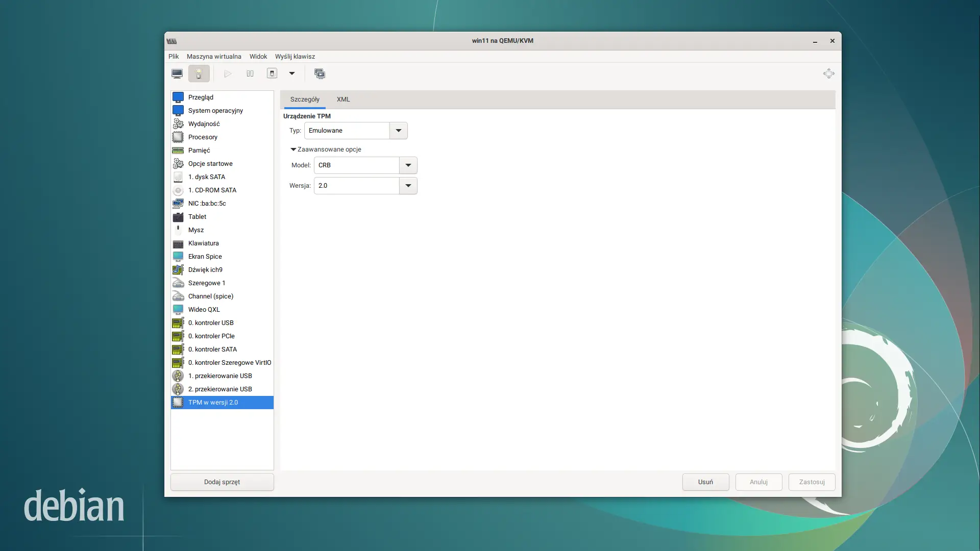Show the graphical console view
Screen dimensions: 980x551
177,73
